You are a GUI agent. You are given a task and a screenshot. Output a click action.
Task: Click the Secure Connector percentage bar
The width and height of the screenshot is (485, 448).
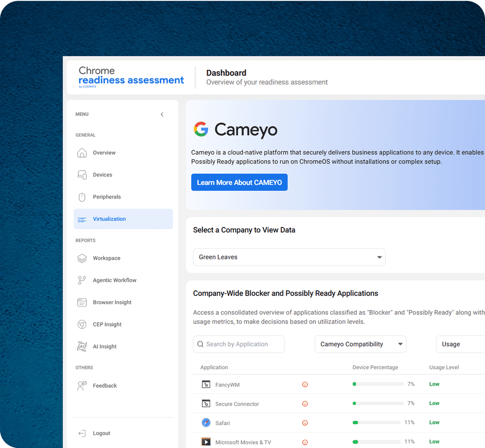tap(378, 403)
